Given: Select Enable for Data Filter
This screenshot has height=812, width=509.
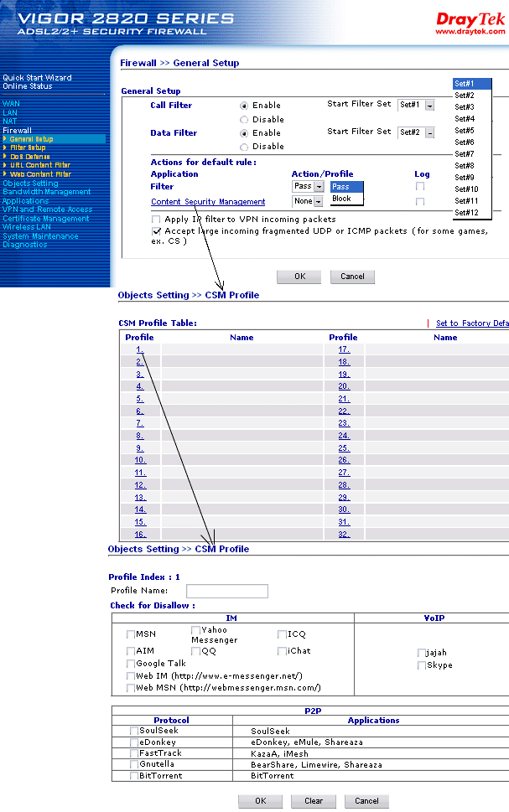Looking at the screenshot, I should pos(244,133).
